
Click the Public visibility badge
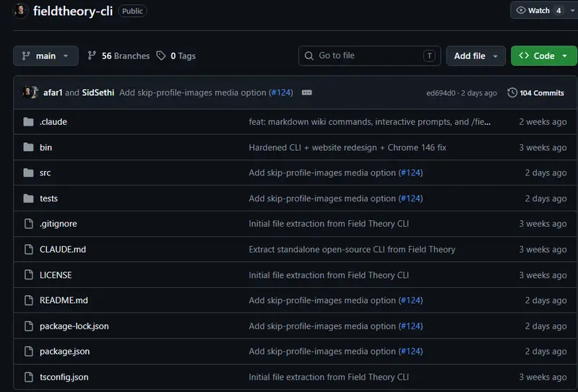point(132,11)
